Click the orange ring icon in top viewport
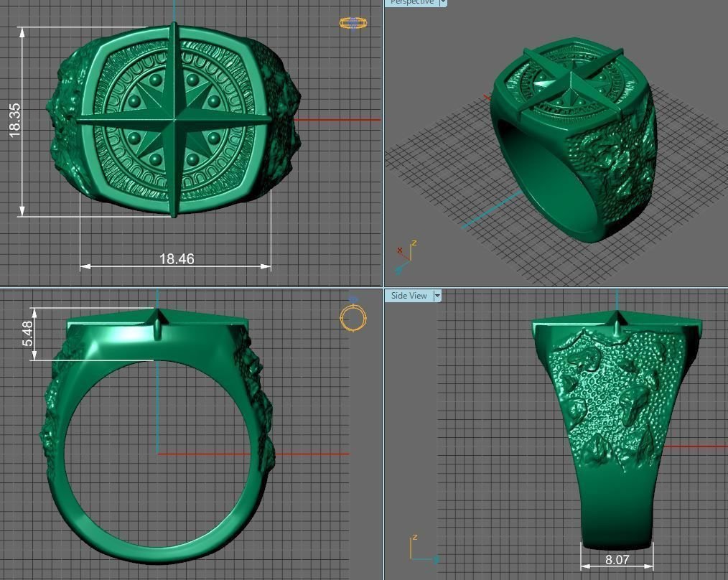The height and width of the screenshot is (580, 728). click(x=353, y=23)
